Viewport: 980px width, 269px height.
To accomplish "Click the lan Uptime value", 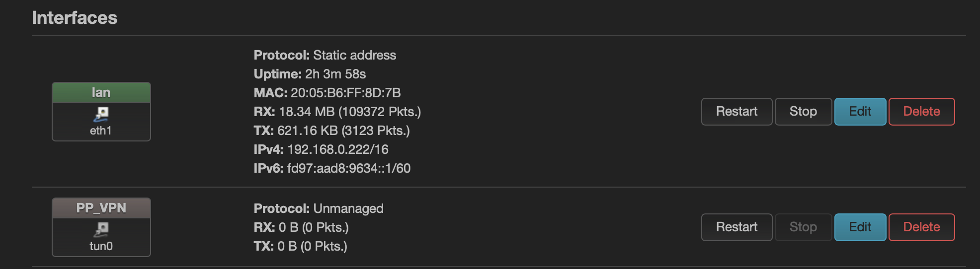I will pos(335,74).
